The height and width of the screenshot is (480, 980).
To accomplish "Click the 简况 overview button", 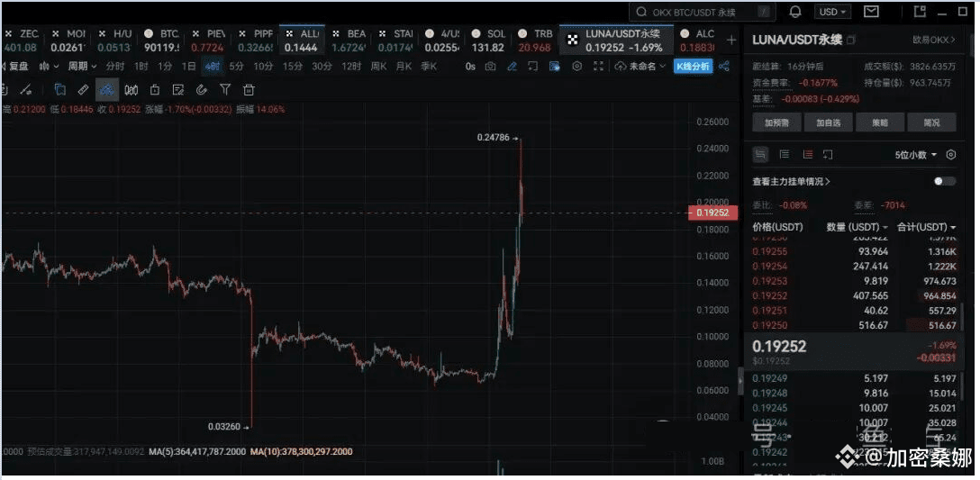I will [931, 122].
